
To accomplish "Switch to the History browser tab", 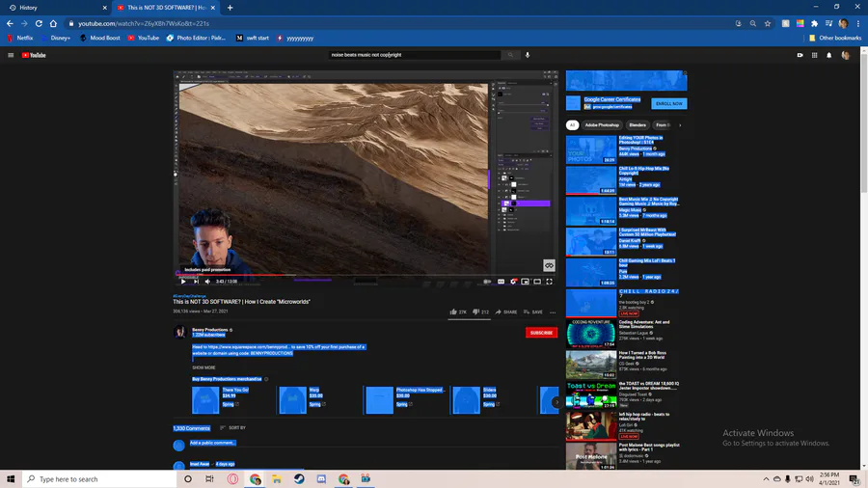I will click(x=29, y=8).
